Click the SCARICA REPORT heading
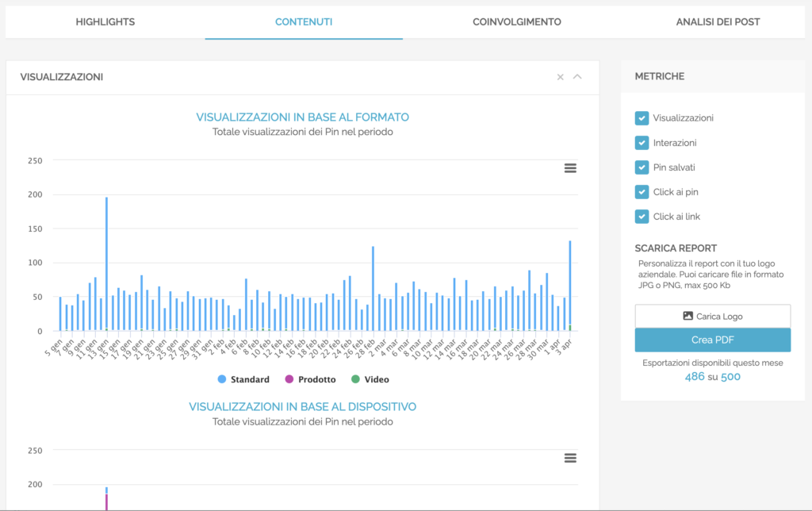This screenshot has height=511, width=812. point(676,248)
